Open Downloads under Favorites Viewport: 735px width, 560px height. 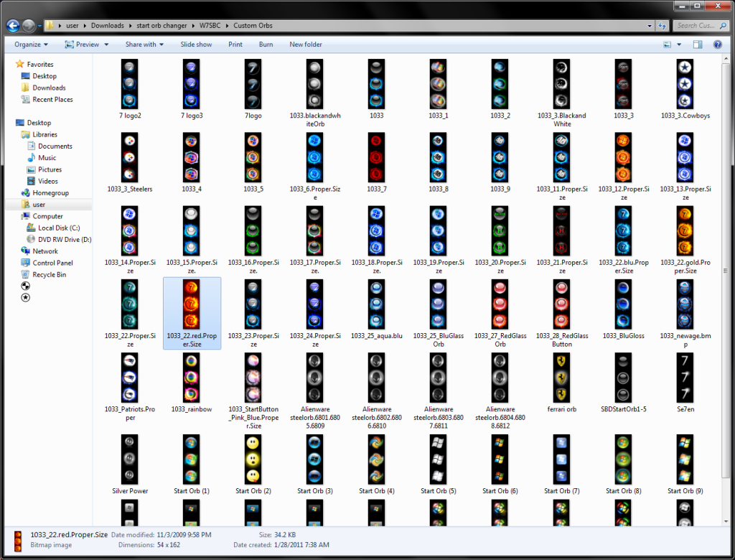click(x=43, y=88)
